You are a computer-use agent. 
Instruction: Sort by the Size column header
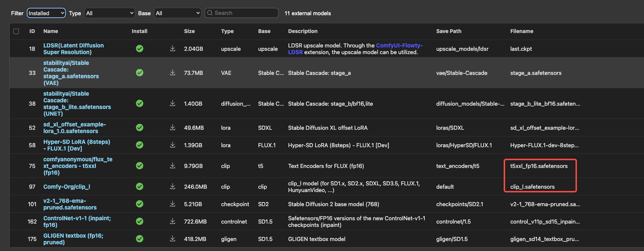[189, 31]
